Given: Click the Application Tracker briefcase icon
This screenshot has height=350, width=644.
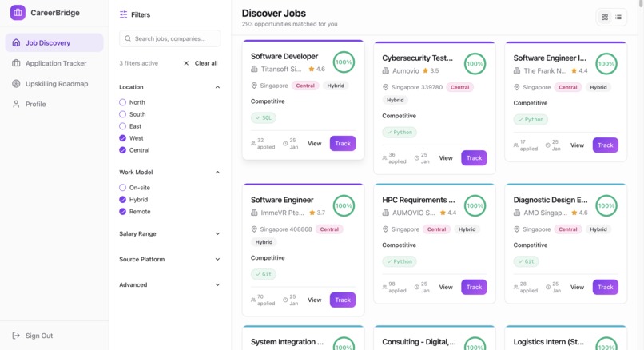Looking at the screenshot, I should (x=16, y=63).
